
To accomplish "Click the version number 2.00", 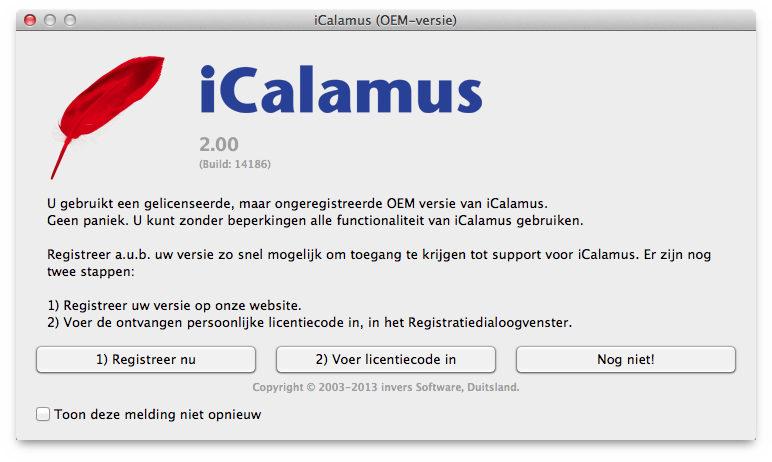I will pos(219,144).
